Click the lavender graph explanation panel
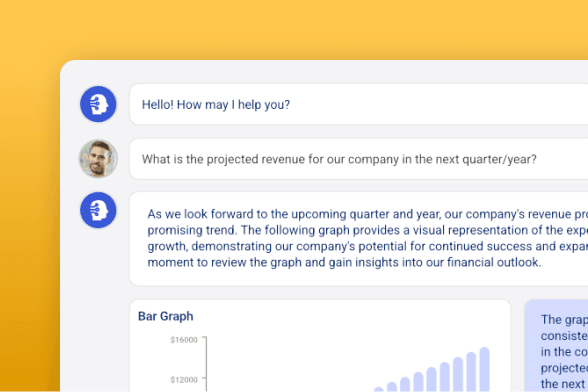Image resolution: width=588 pixels, height=392 pixels. pos(556,346)
